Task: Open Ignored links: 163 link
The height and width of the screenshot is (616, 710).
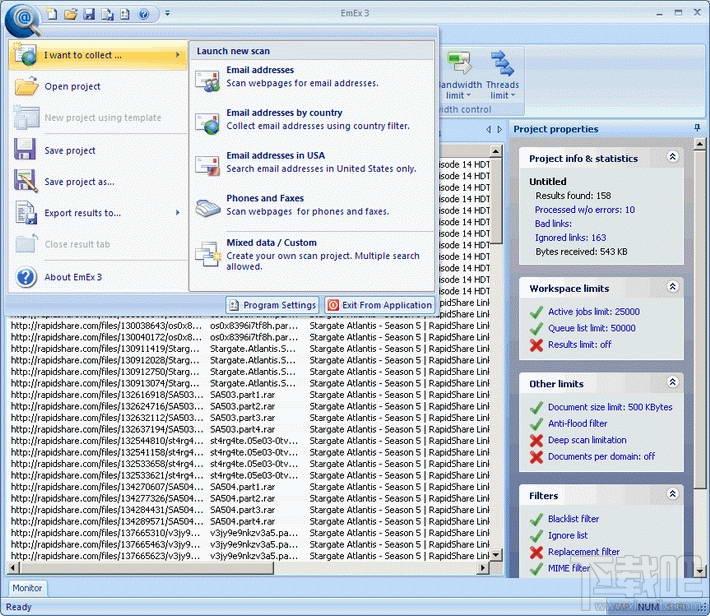Action: pyautogui.click(x=570, y=237)
